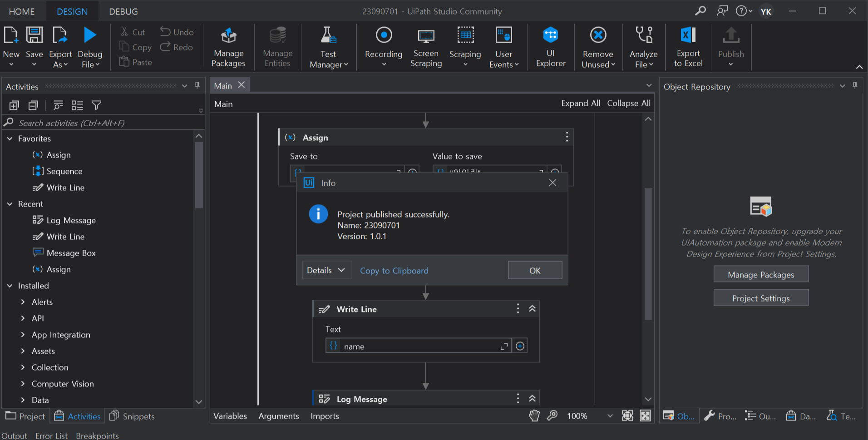This screenshot has height=440, width=868.
Task: Click the Export As icon
Action: coord(60,35)
